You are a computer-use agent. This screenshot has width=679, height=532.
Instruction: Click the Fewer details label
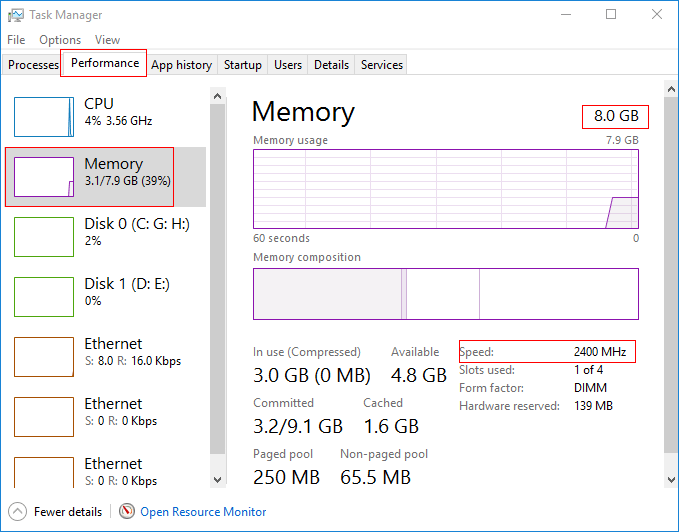(x=68, y=512)
